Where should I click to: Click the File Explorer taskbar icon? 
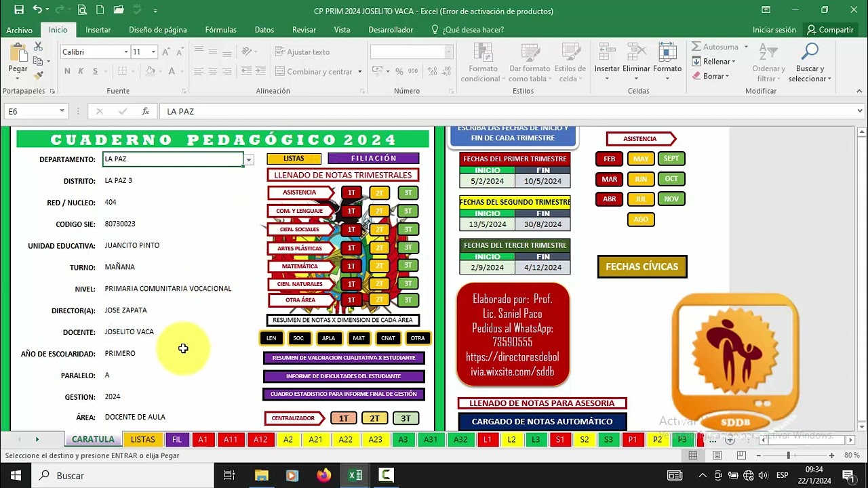tap(262, 475)
